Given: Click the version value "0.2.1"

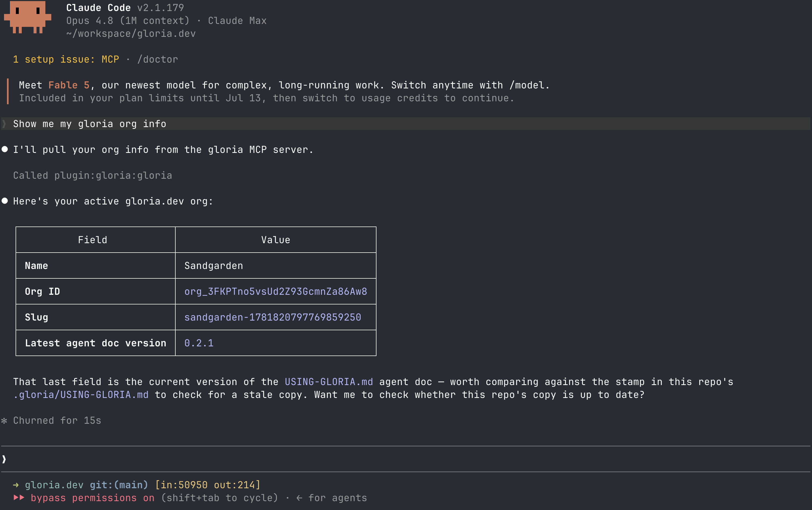Looking at the screenshot, I should 199,343.
